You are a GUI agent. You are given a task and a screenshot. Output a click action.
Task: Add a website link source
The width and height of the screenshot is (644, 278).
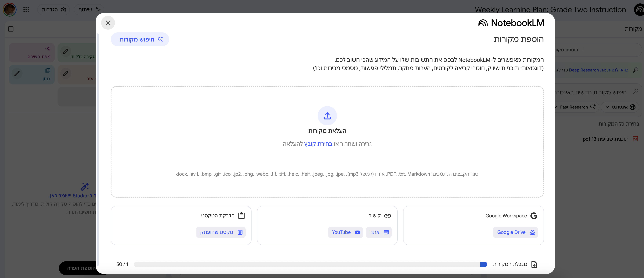[x=379, y=232]
